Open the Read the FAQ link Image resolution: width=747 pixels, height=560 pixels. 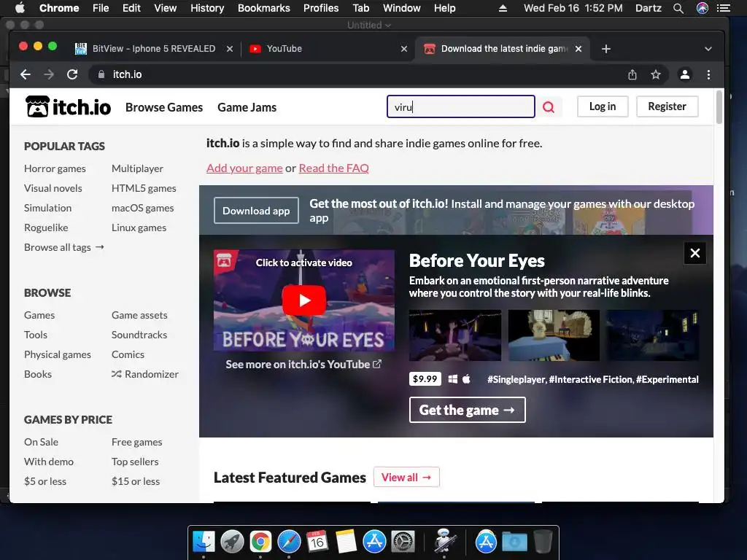[x=333, y=168]
